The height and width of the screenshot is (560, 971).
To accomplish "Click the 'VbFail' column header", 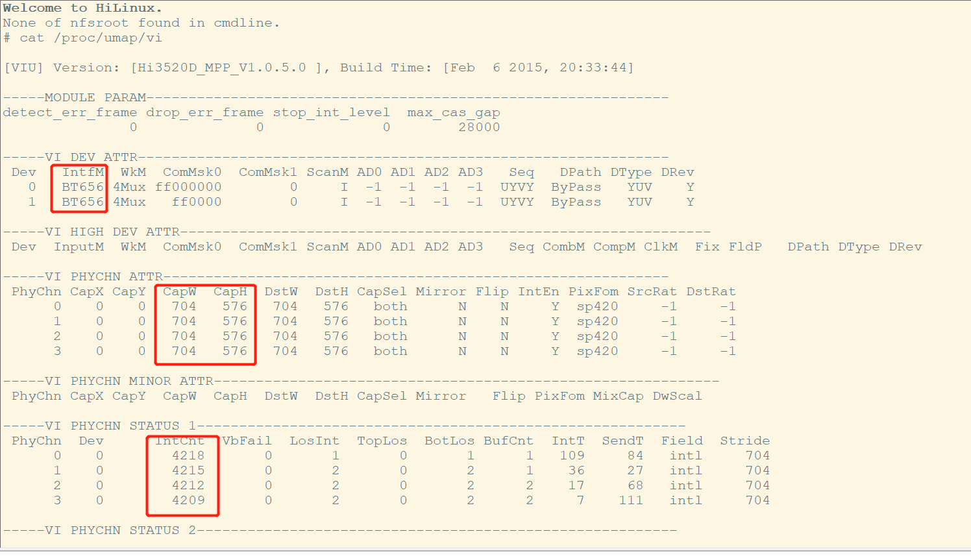I will coord(247,441).
